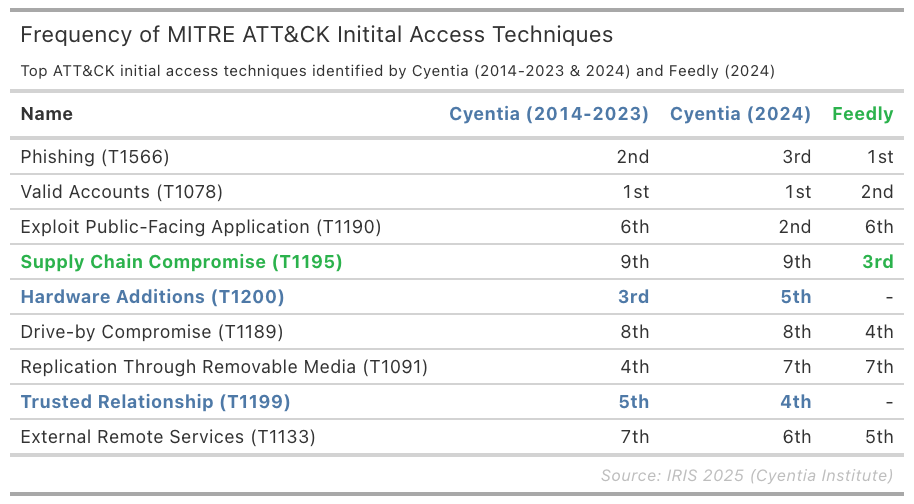914x504 pixels.
Task: Click the Cyentia (2024) column header
Action: pos(740,114)
